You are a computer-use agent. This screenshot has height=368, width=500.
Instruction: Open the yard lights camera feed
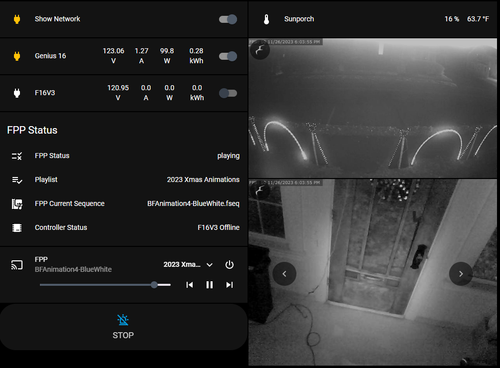point(373,108)
